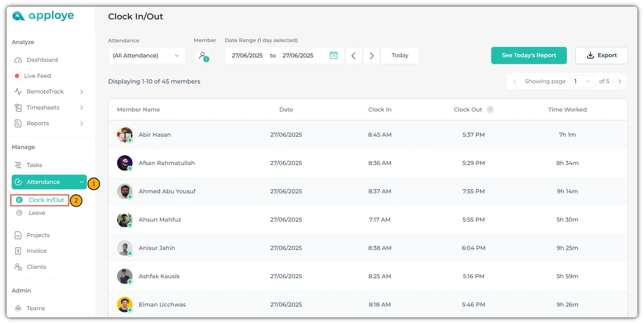Click the add member filter icon
644x324 pixels.
203,56
